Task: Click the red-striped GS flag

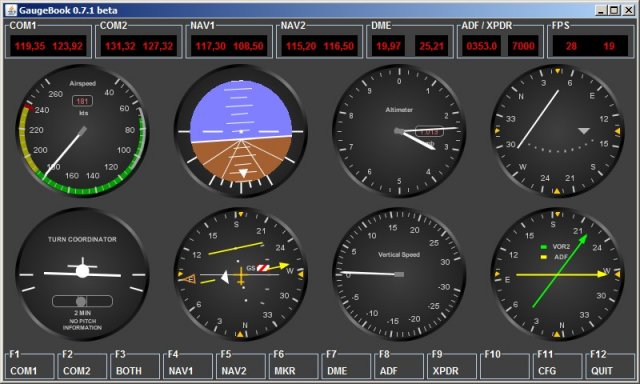Action: 263,268
